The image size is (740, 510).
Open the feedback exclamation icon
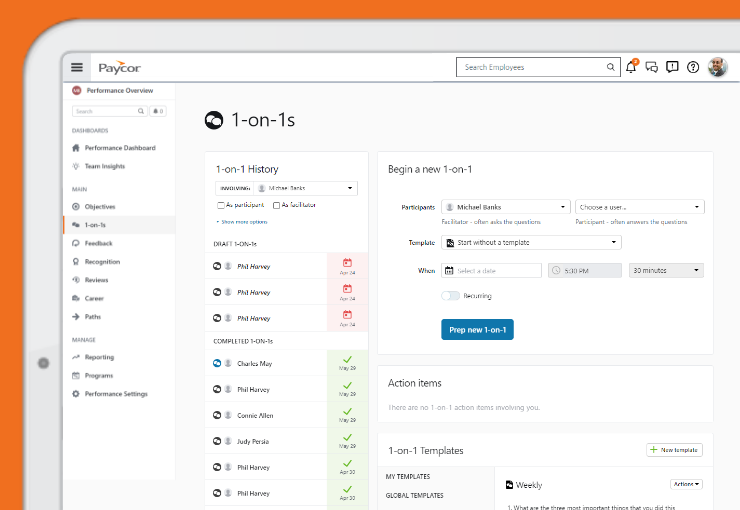[x=672, y=67]
